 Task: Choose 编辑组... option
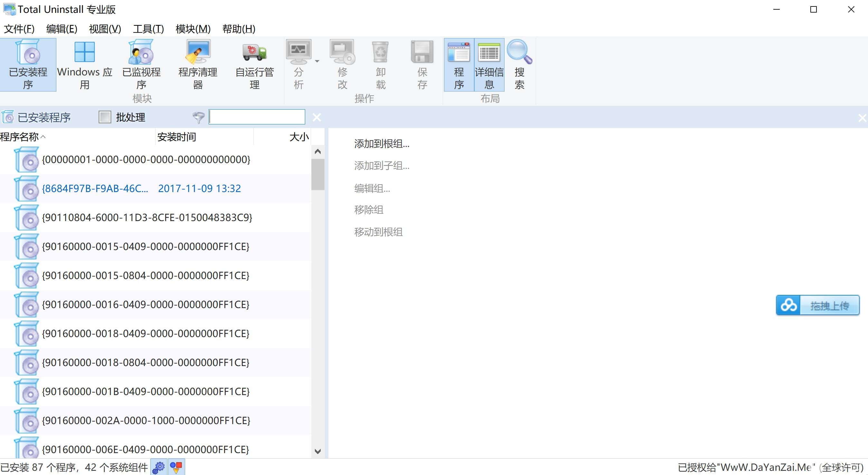372,188
